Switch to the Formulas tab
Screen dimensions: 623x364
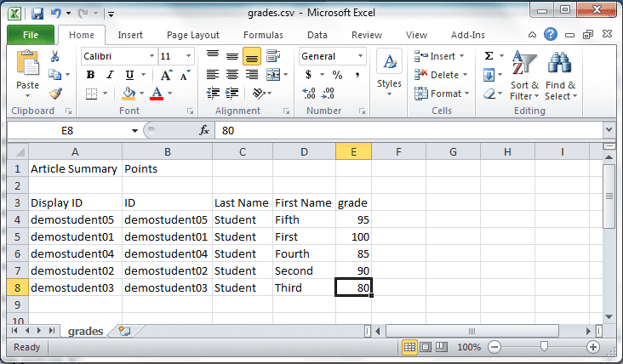[x=263, y=35]
